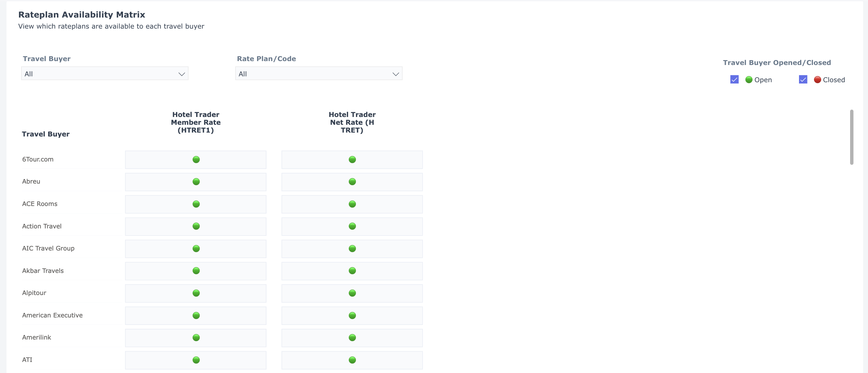Screen dimensions: 868x373
Task: Click the vertical scrollbar thumb
Action: pyautogui.click(x=851, y=137)
